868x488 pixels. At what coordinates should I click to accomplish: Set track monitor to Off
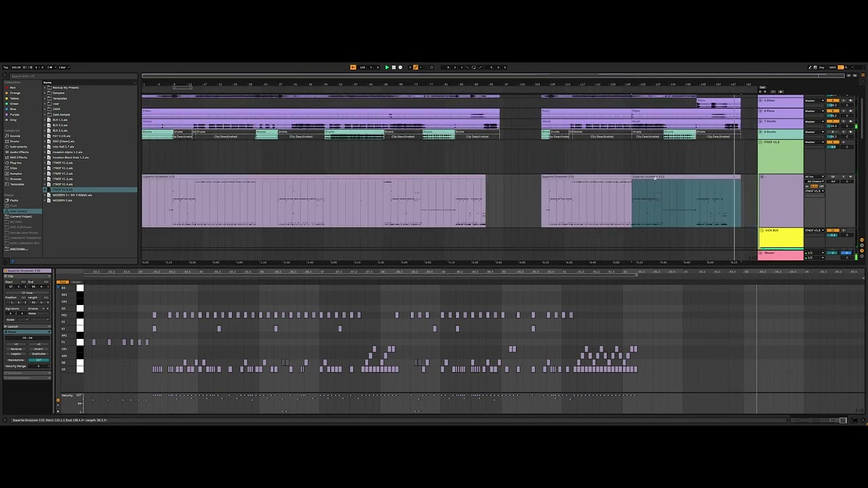pos(821,186)
